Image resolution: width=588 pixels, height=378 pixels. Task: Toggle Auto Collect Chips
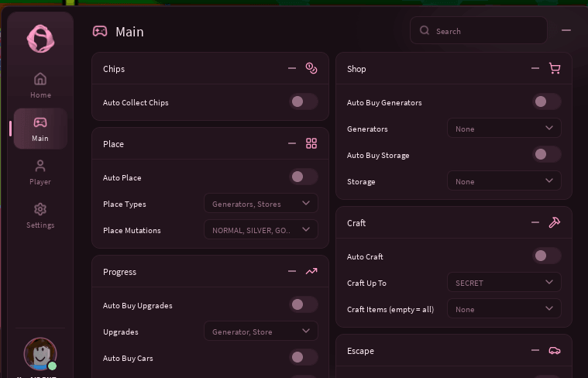click(304, 101)
